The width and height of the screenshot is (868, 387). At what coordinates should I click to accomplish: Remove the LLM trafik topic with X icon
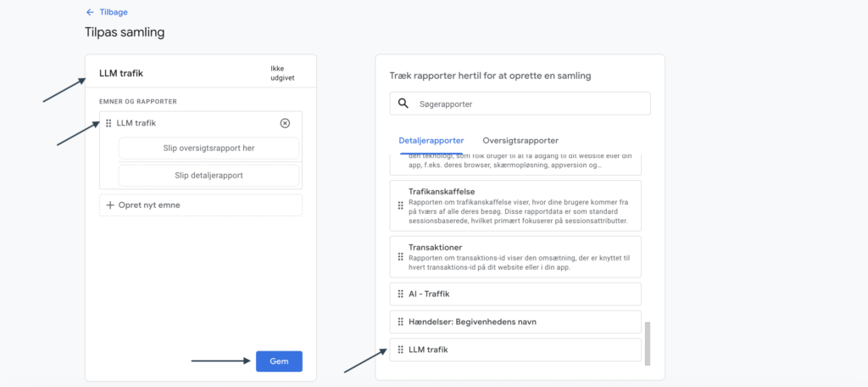[x=285, y=123]
